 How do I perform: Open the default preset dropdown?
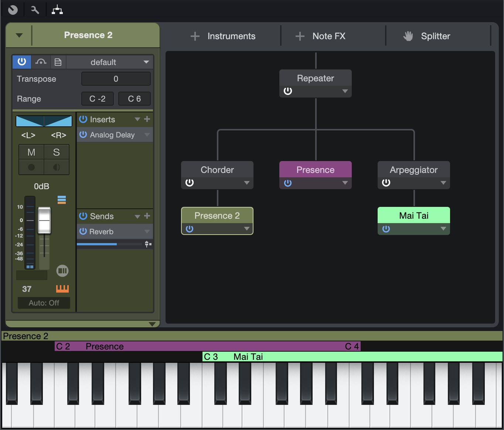click(x=110, y=62)
